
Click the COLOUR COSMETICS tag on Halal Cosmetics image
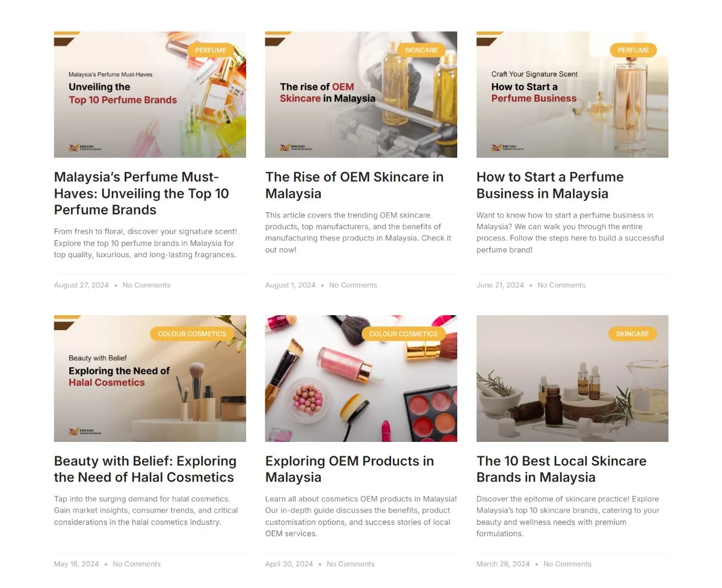[x=192, y=334]
